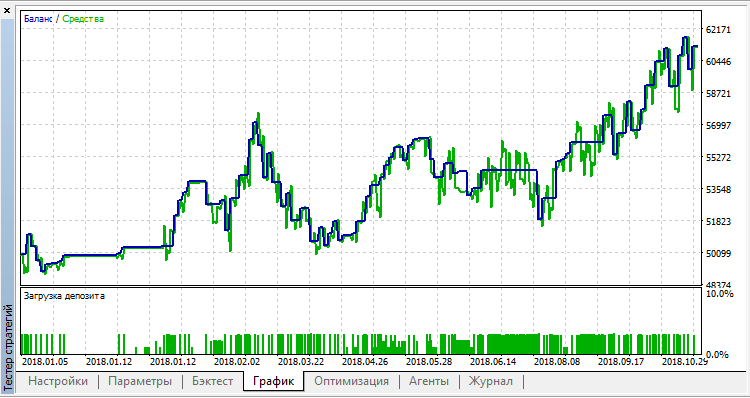The width and height of the screenshot is (750, 398).
Task: Switch to the Оптимизация tab
Action: point(351,381)
